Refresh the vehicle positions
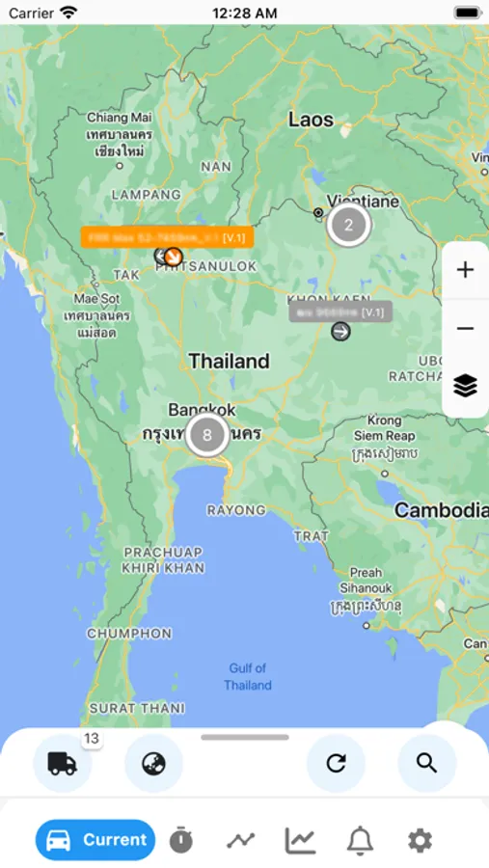 pos(337,764)
